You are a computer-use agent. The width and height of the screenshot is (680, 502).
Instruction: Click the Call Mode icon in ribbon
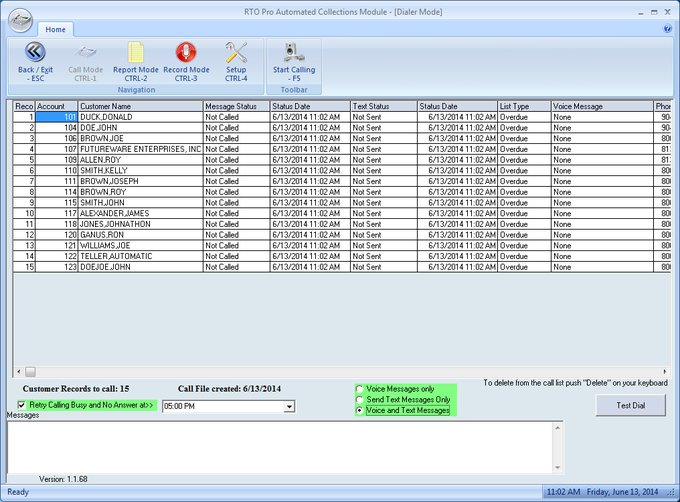(85, 52)
